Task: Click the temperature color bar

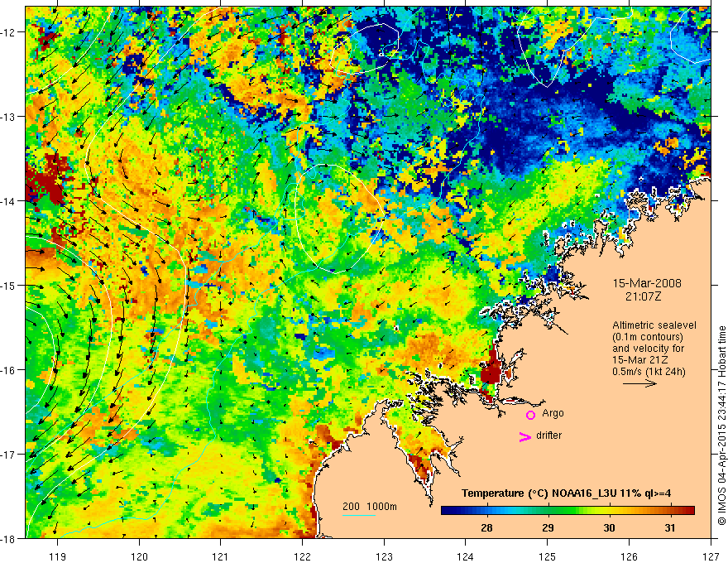Action: (568, 510)
